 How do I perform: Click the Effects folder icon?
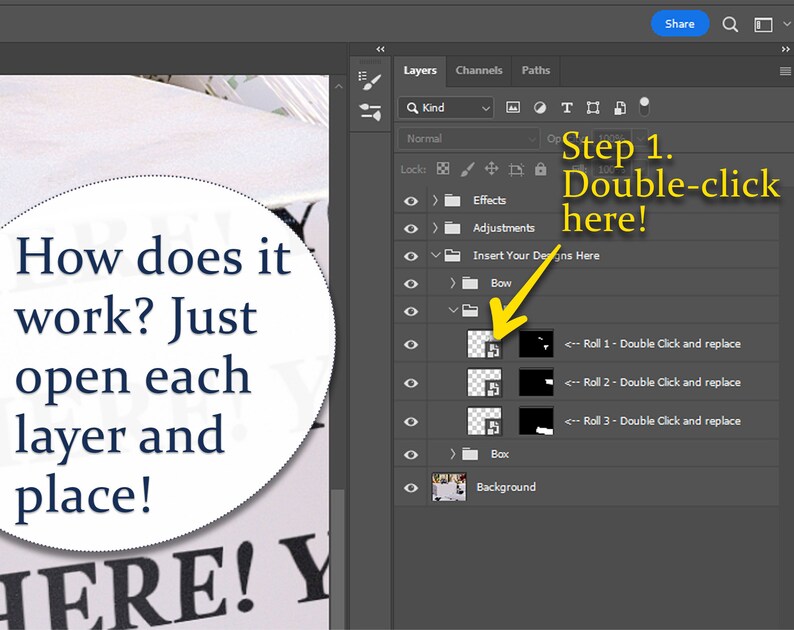[452, 201]
